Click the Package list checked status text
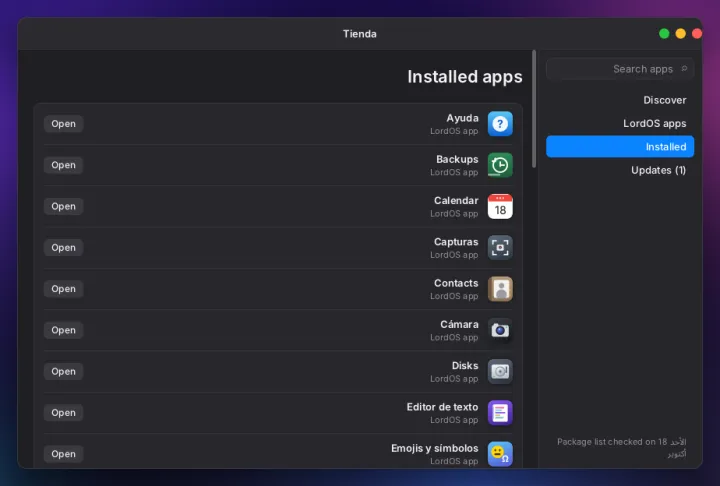 (x=622, y=447)
